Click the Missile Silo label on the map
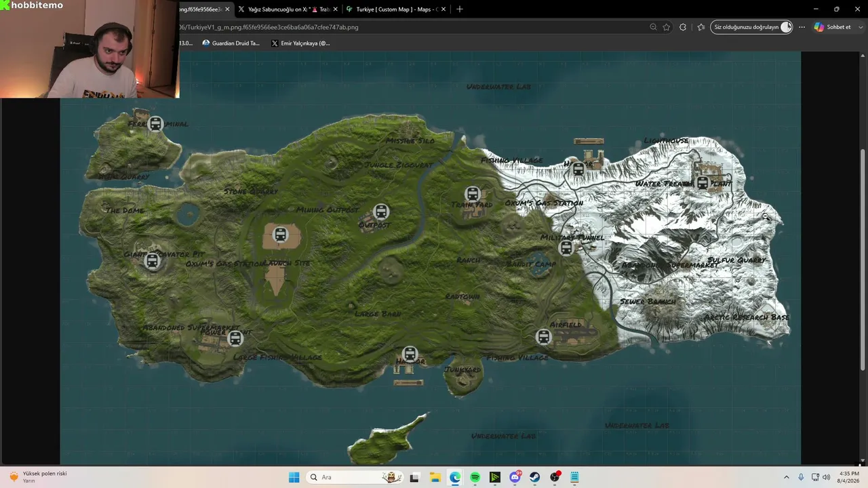Image resolution: width=868 pixels, height=488 pixels. [410, 141]
